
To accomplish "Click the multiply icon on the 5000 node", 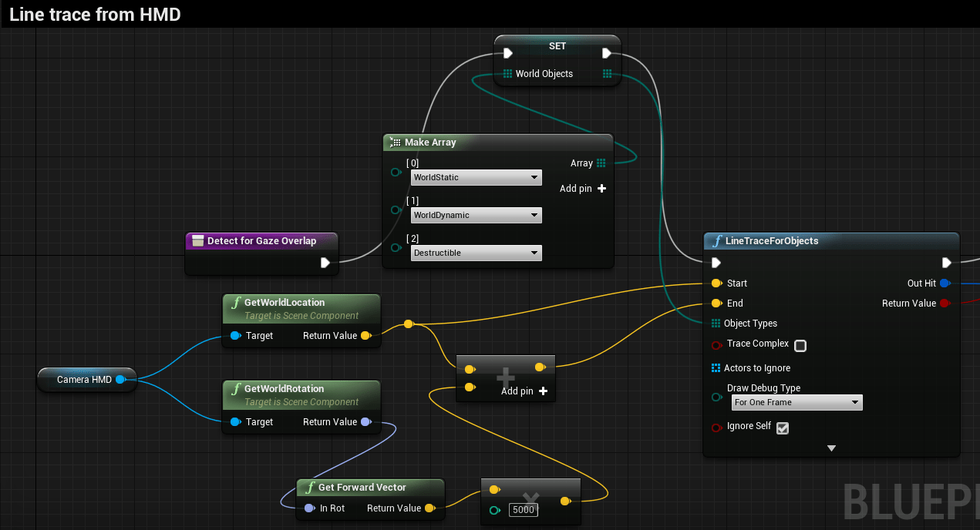I will [x=530, y=496].
